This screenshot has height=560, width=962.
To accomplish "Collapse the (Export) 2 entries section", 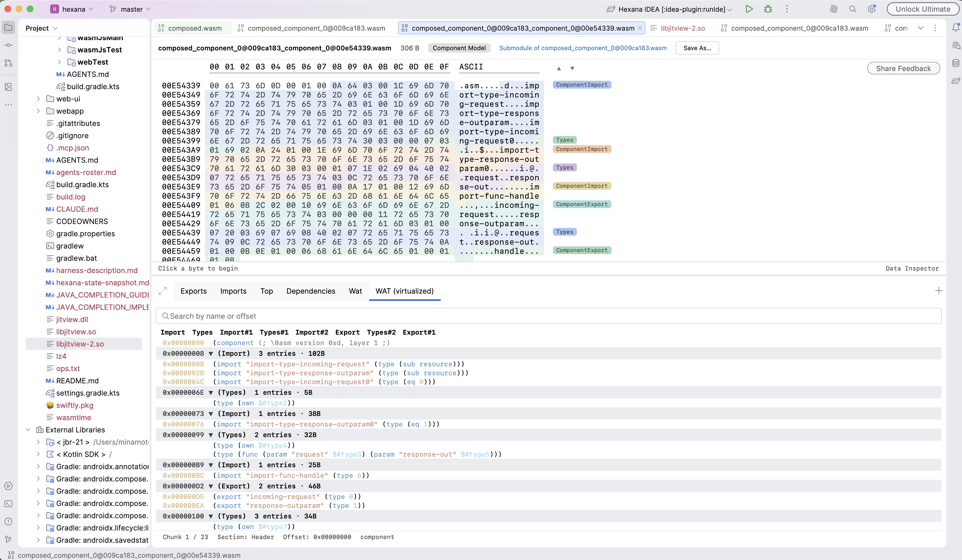I will pyautogui.click(x=211, y=486).
